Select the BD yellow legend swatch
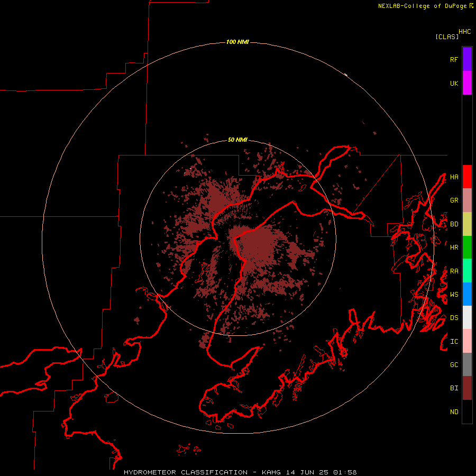 pyautogui.click(x=467, y=224)
